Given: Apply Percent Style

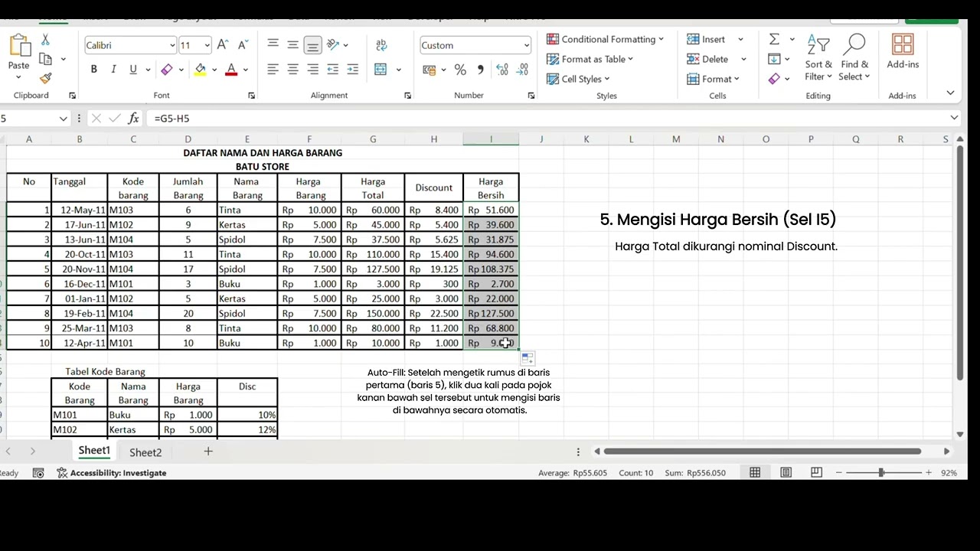Looking at the screenshot, I should 460,70.
